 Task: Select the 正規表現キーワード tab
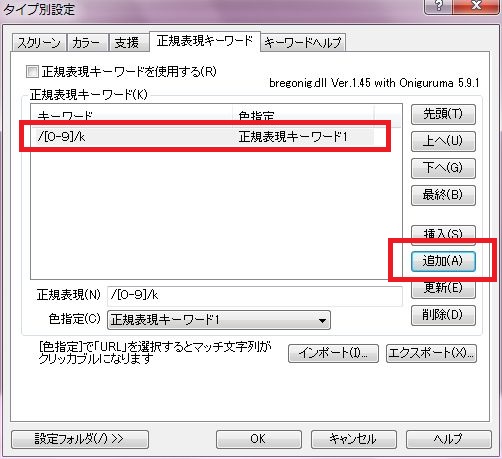[x=205, y=41]
